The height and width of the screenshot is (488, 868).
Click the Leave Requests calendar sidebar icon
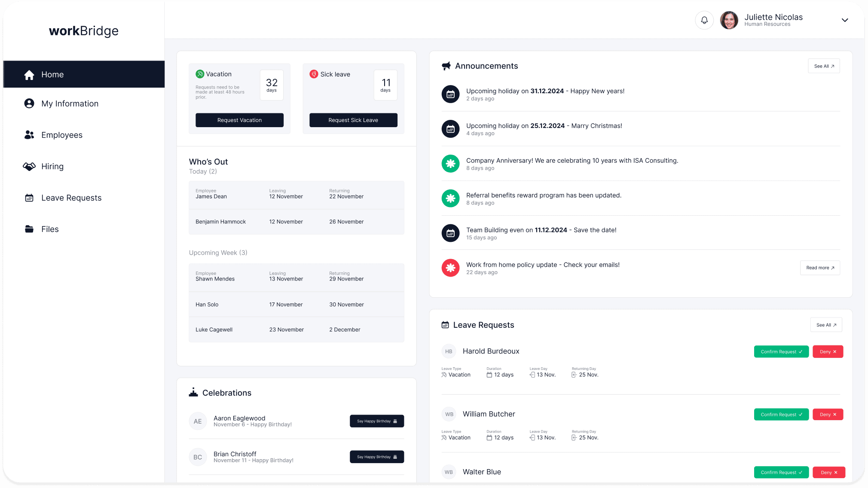(x=29, y=198)
